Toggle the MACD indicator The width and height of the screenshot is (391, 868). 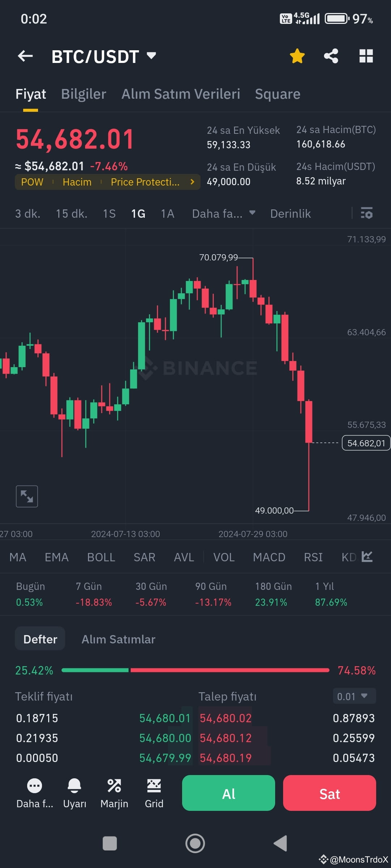click(269, 557)
